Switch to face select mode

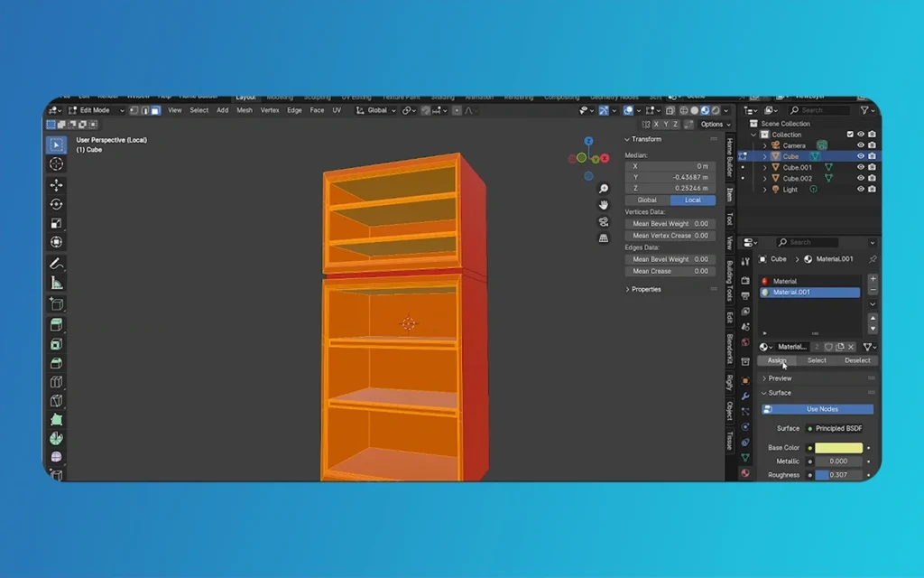tap(155, 110)
